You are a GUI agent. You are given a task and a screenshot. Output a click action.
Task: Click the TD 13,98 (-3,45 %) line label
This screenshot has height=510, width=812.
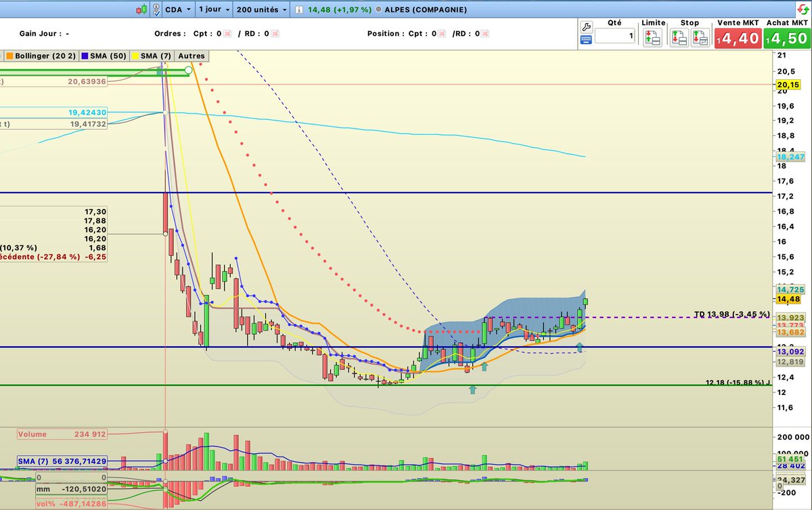tap(731, 315)
